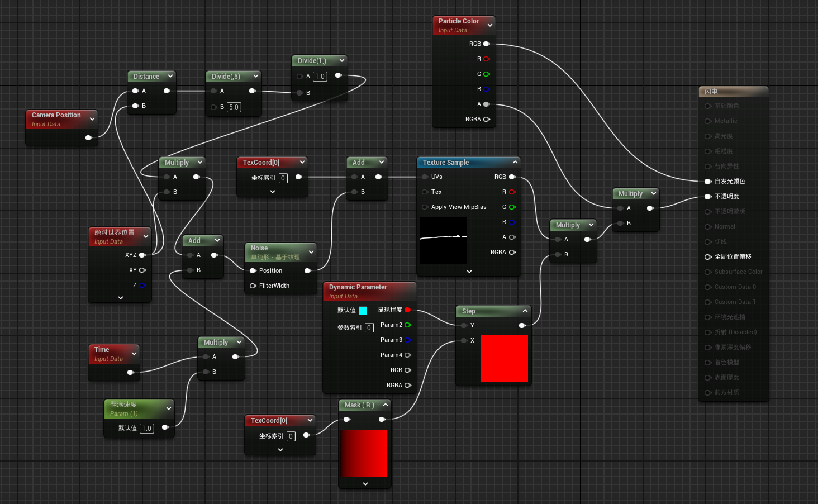Viewport: 818px width, 504px height.
Task: Click the 全局位置偏移 input pin
Action: click(708, 256)
